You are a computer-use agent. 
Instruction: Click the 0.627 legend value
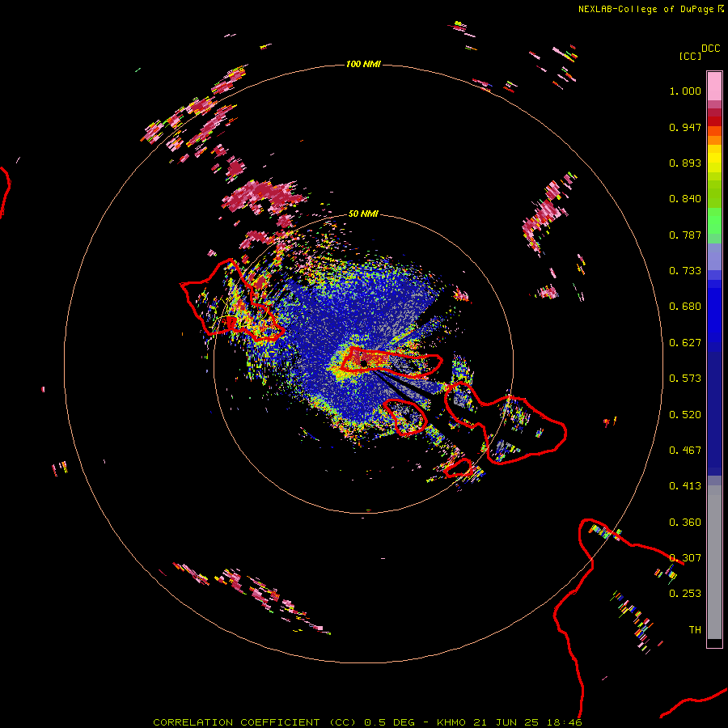685,343
